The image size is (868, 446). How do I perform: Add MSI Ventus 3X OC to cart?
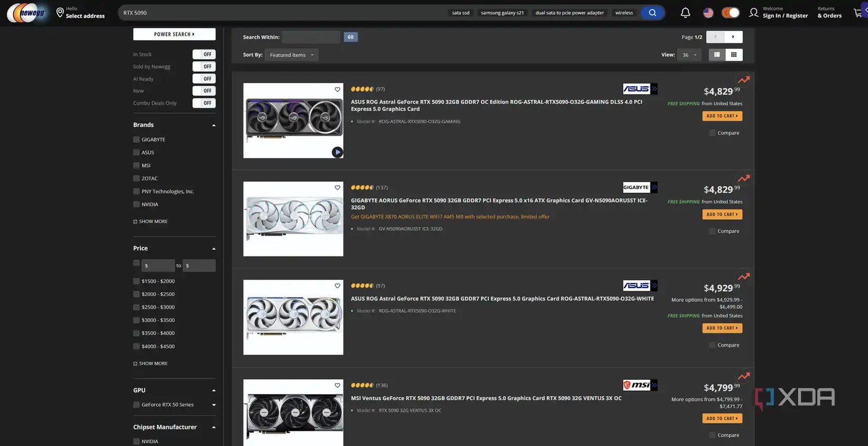pos(722,418)
